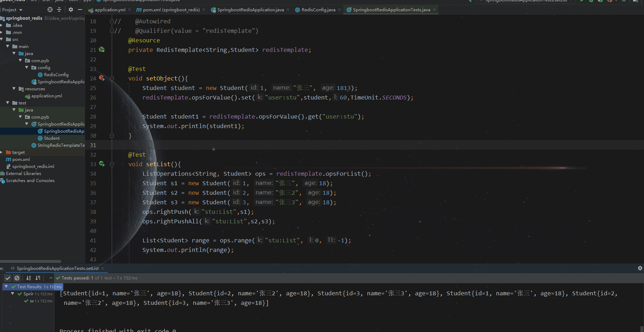Collapse the setObject method fold marker line 24
This screenshot has width=644, height=332.
tap(112, 78)
